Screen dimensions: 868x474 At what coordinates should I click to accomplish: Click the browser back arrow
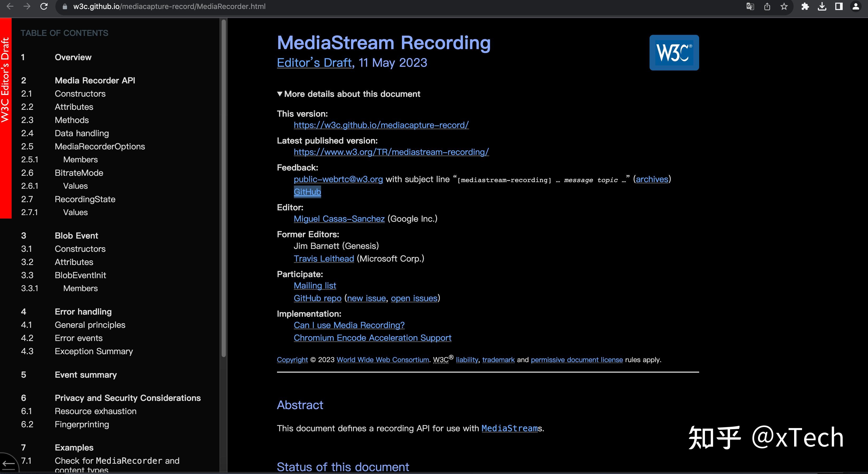pos(10,6)
